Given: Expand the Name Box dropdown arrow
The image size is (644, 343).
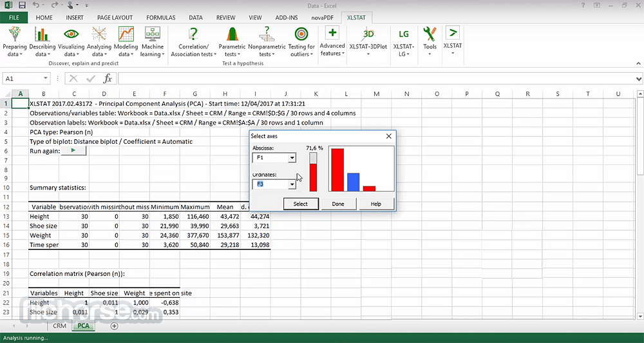Looking at the screenshot, I should pos(45,78).
